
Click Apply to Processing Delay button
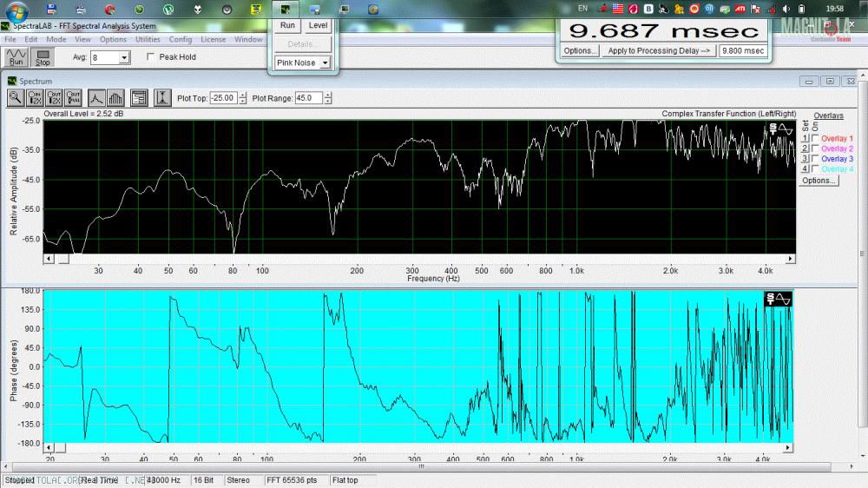click(659, 50)
